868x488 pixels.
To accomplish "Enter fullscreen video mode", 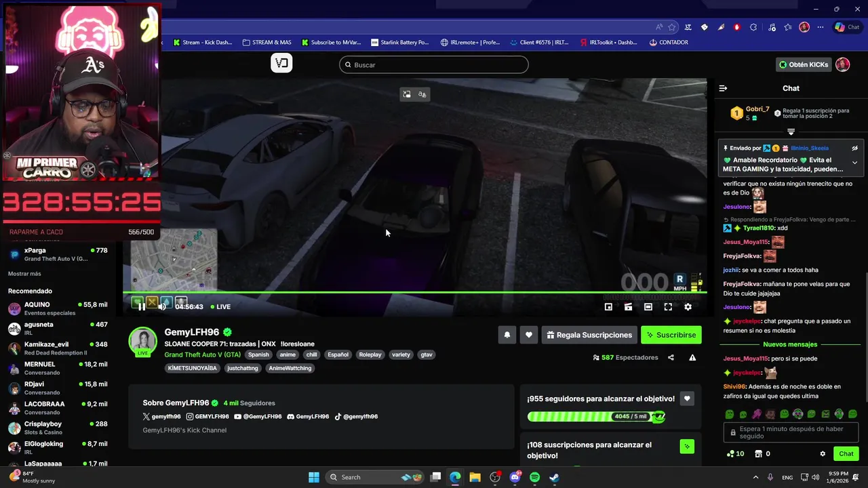I will click(x=668, y=307).
